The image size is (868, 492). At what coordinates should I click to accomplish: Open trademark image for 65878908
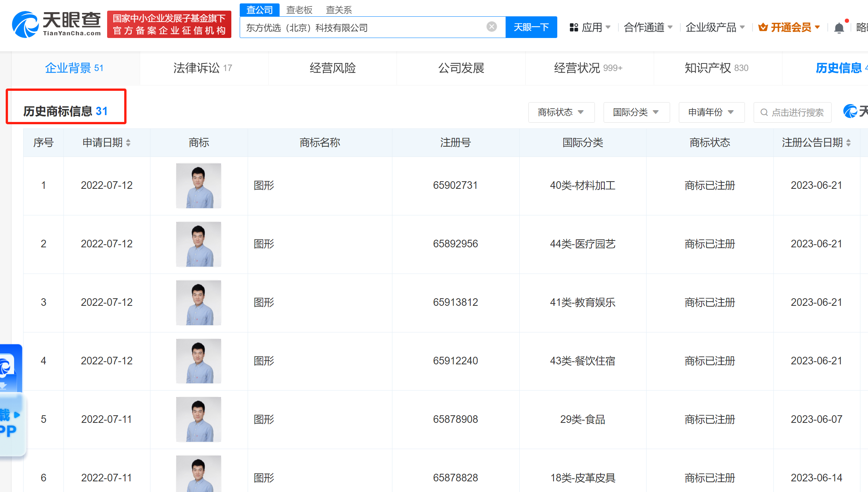pyautogui.click(x=198, y=419)
